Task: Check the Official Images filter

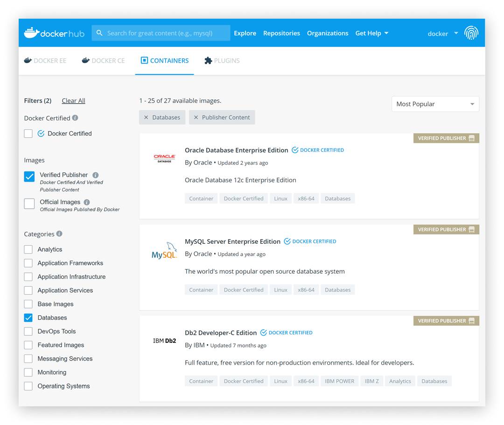Action: [x=29, y=204]
